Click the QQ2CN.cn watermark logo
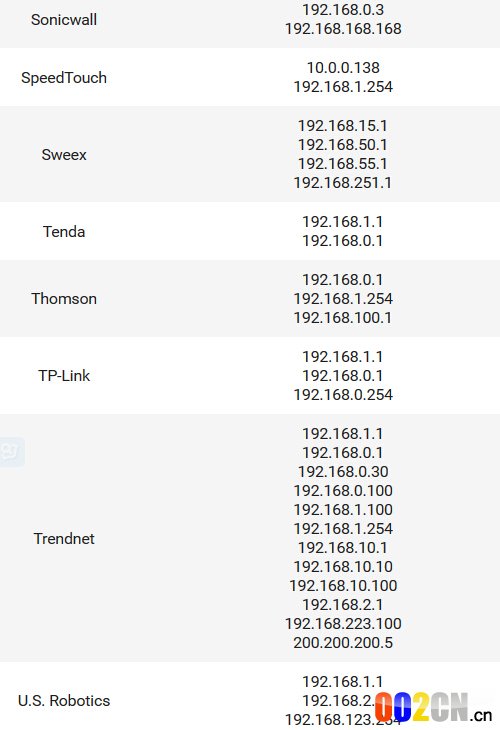Image resolution: width=500 pixels, height=730 pixels. click(x=433, y=707)
